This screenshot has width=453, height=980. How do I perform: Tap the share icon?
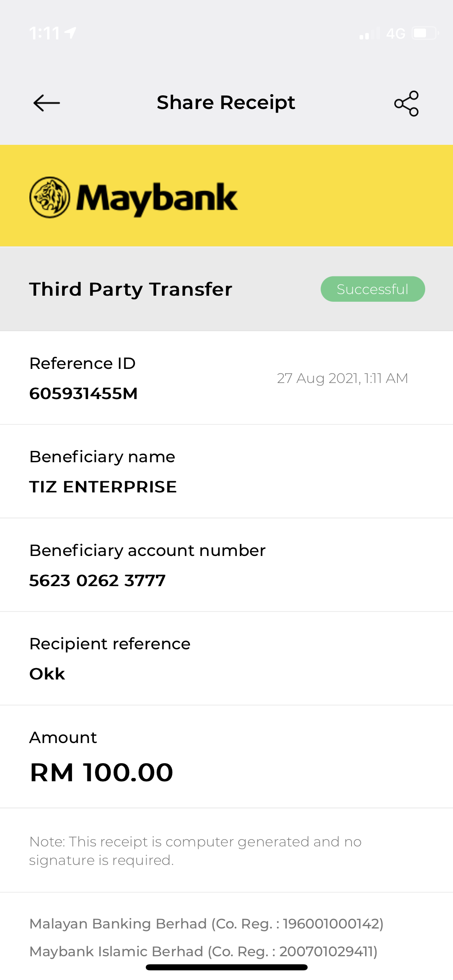(x=406, y=103)
